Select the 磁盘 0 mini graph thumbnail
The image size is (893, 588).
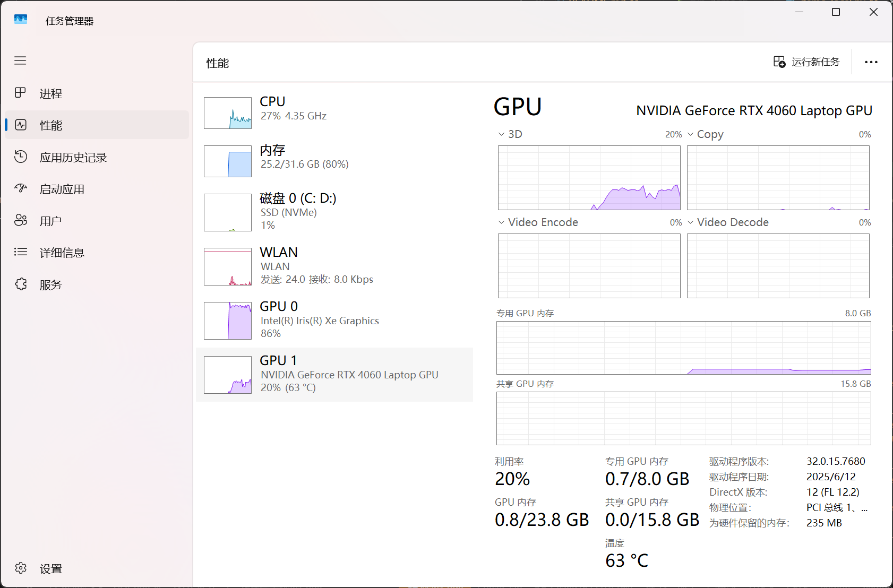[x=228, y=212]
